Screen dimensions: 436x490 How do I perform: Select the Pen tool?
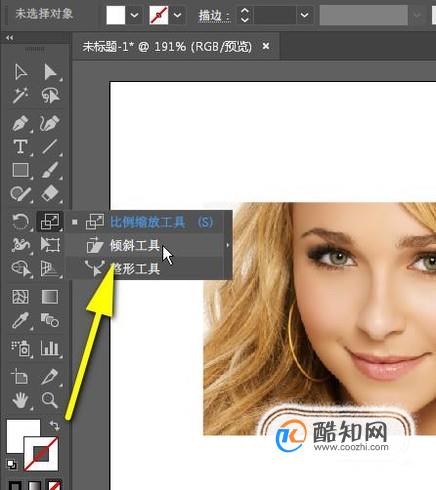tap(21, 123)
